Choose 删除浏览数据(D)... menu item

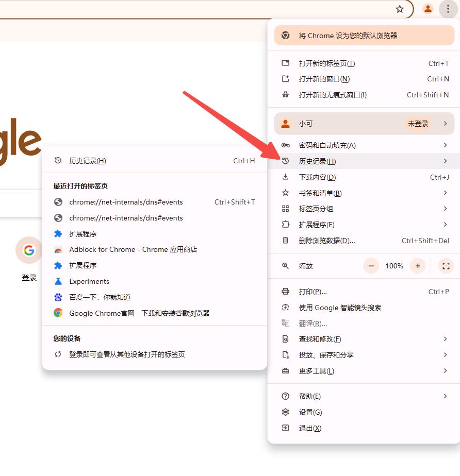(364, 241)
